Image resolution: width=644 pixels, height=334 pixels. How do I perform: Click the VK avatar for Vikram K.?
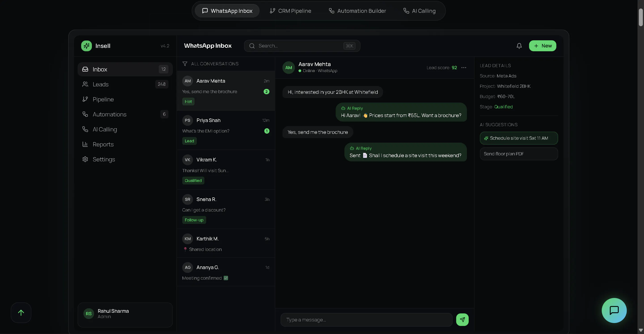(x=188, y=160)
